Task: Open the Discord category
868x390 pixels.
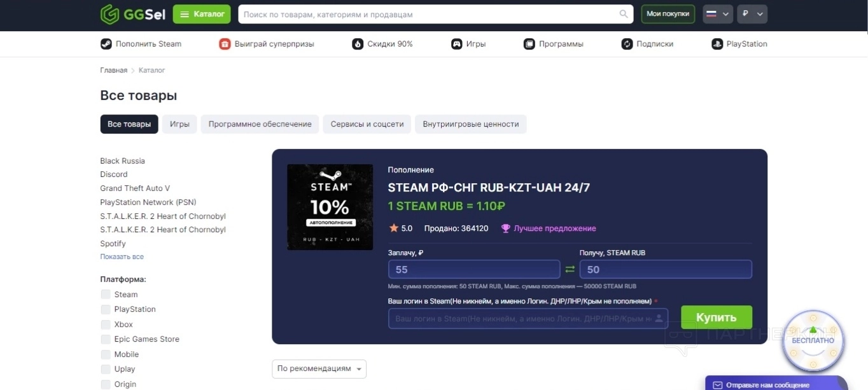Action: pos(114,174)
